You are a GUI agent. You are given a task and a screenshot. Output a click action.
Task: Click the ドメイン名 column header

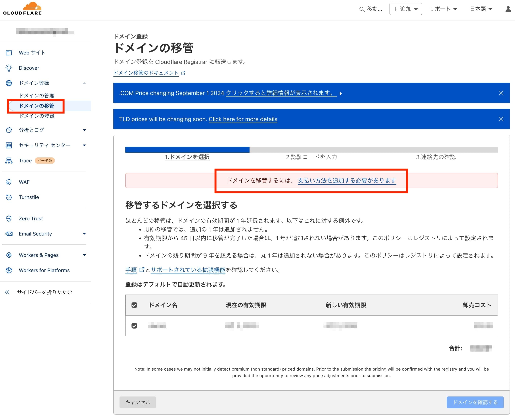pyautogui.click(x=163, y=305)
